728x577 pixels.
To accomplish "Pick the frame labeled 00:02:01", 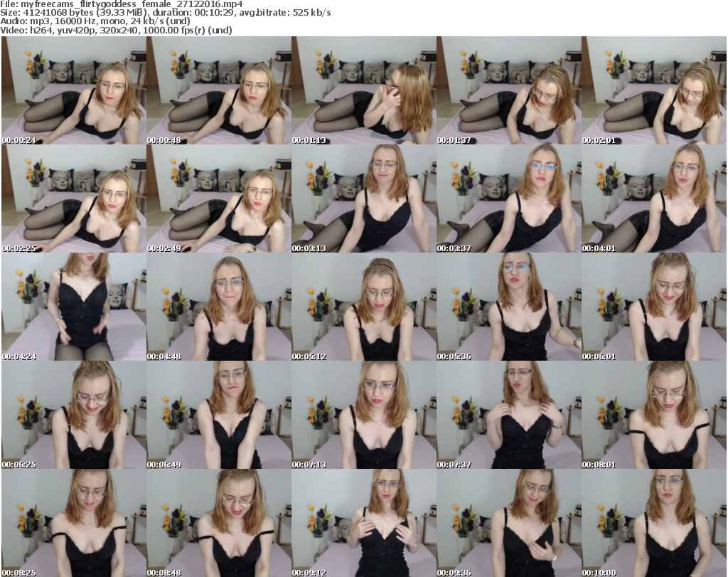I will (653, 90).
